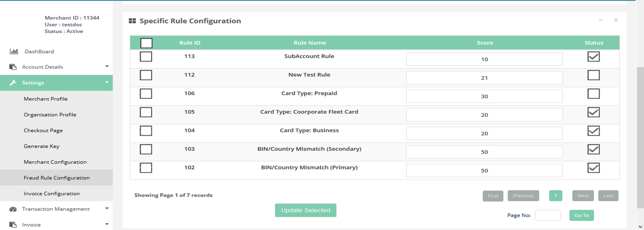Click the grid icon beside Specific Rule Configuration
The width and height of the screenshot is (644, 230).
(x=132, y=21)
